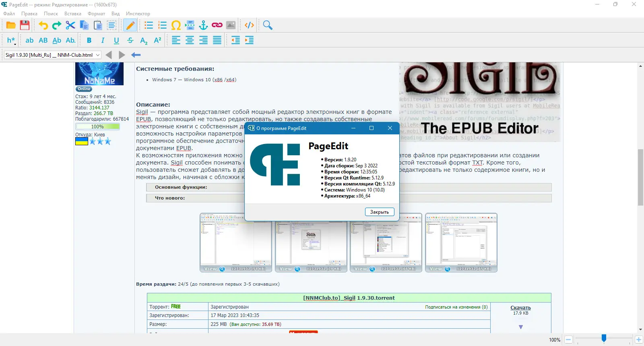Toggle italic formatting

103,40
